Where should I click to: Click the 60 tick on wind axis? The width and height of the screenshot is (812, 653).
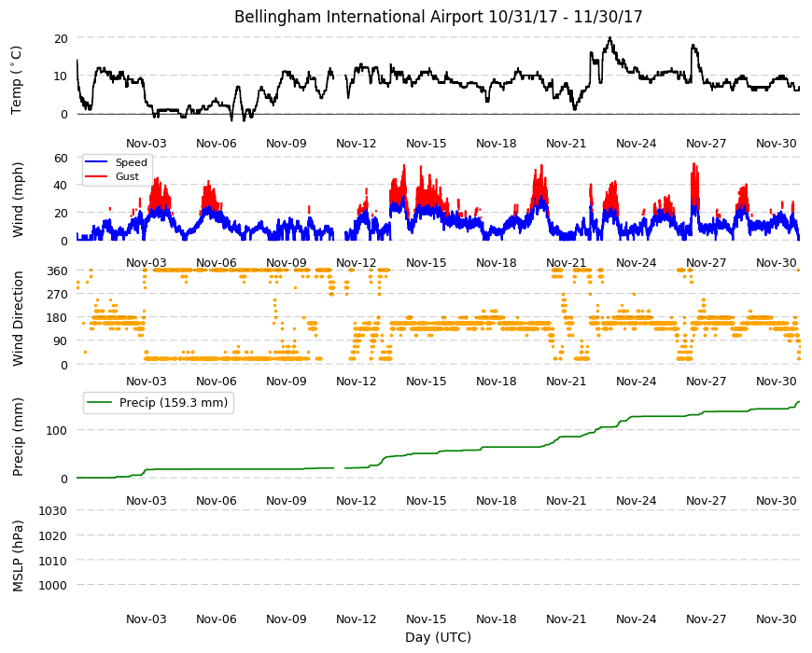[61, 158]
